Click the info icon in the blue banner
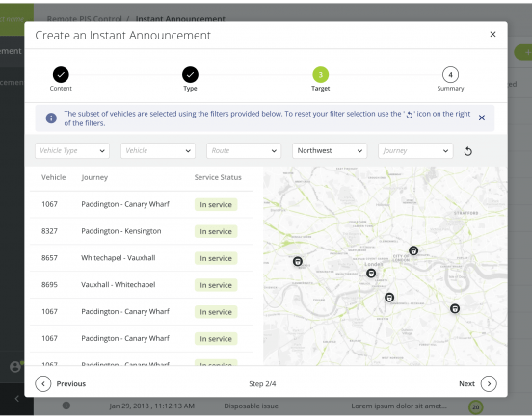The height and width of the screenshot is (419, 532). [x=51, y=118]
